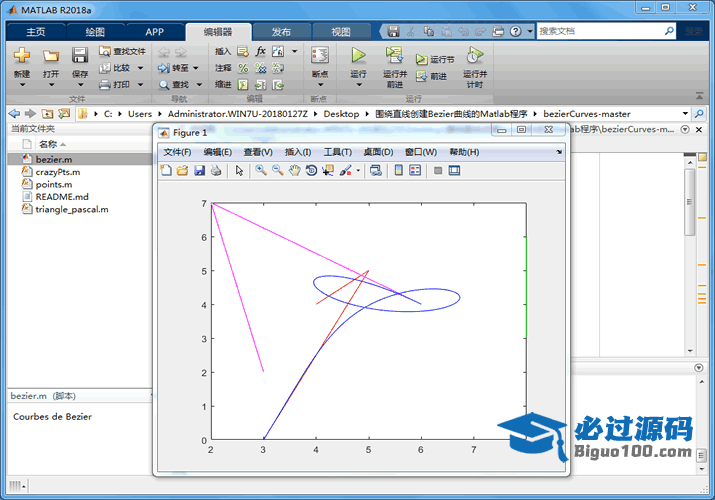The image size is (715, 500).
Task: Run the script with green Run arrow
Action: (358, 55)
